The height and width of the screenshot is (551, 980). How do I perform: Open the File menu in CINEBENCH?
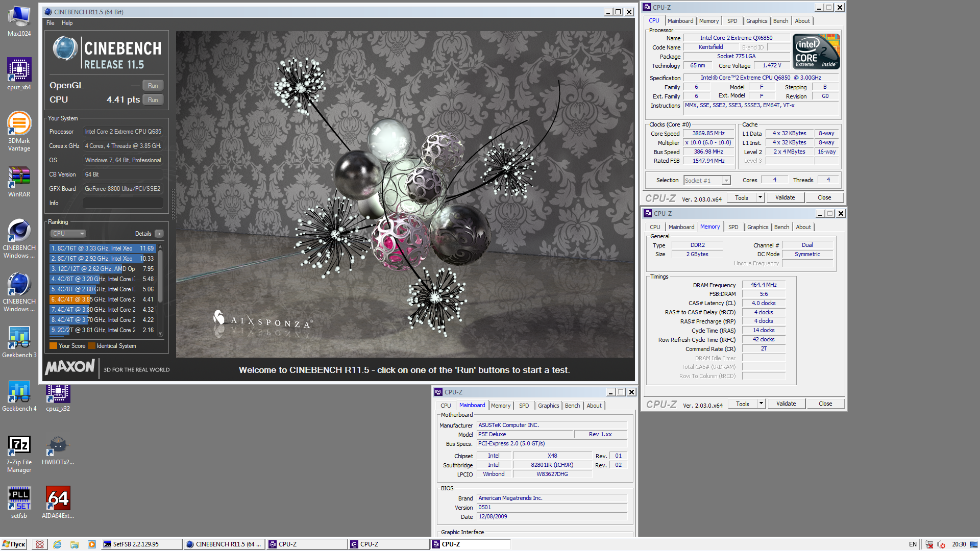[x=50, y=23]
